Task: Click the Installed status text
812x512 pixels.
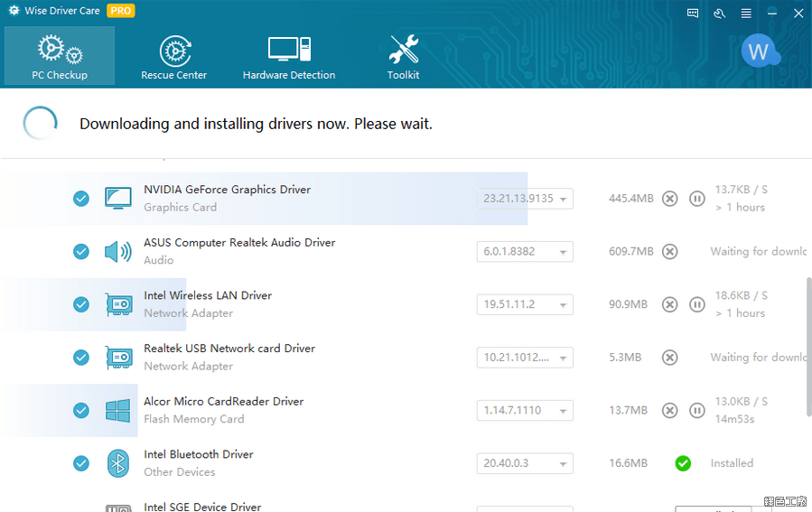Action: pos(732,463)
